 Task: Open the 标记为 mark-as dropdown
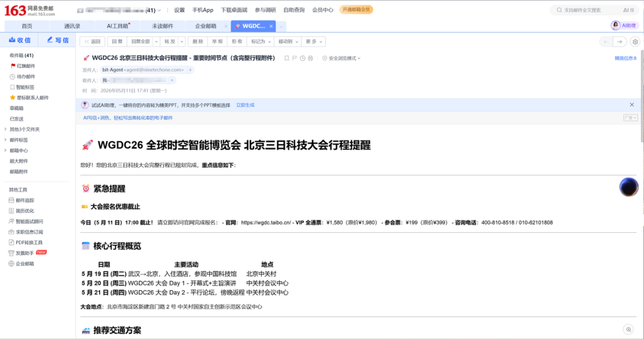[261, 42]
